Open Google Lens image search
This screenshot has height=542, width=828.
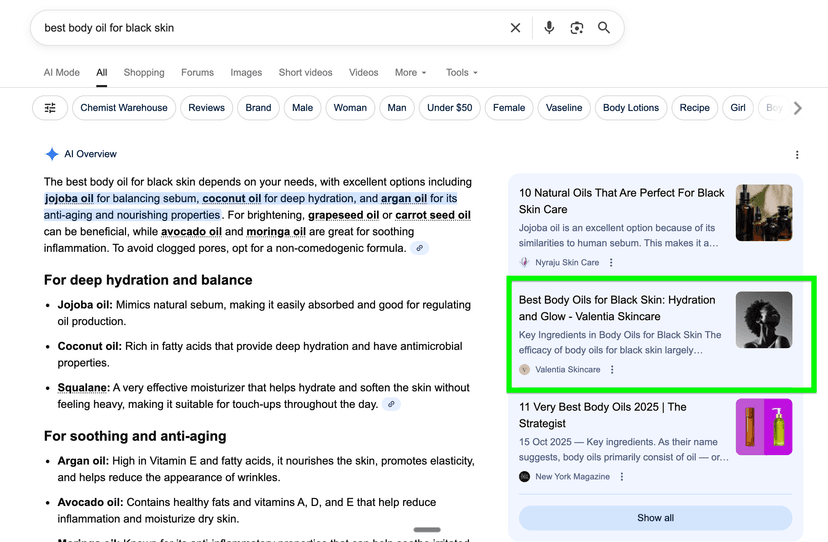[577, 28]
